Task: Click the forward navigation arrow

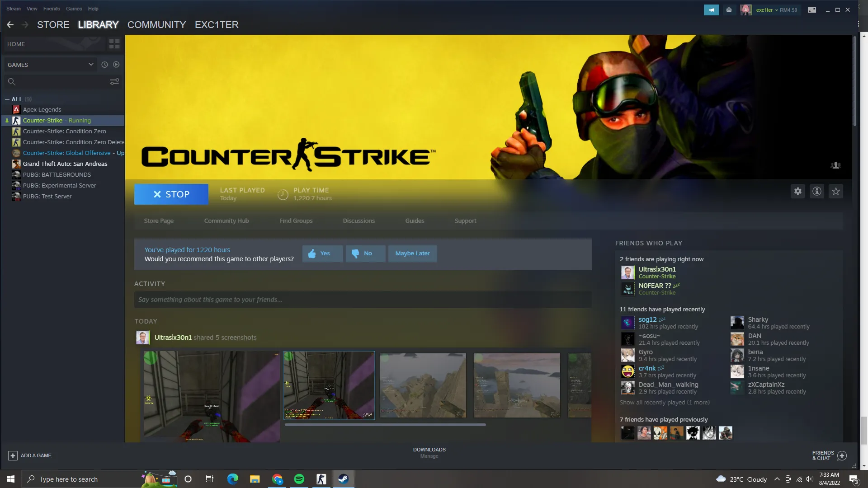Action: [x=25, y=25]
